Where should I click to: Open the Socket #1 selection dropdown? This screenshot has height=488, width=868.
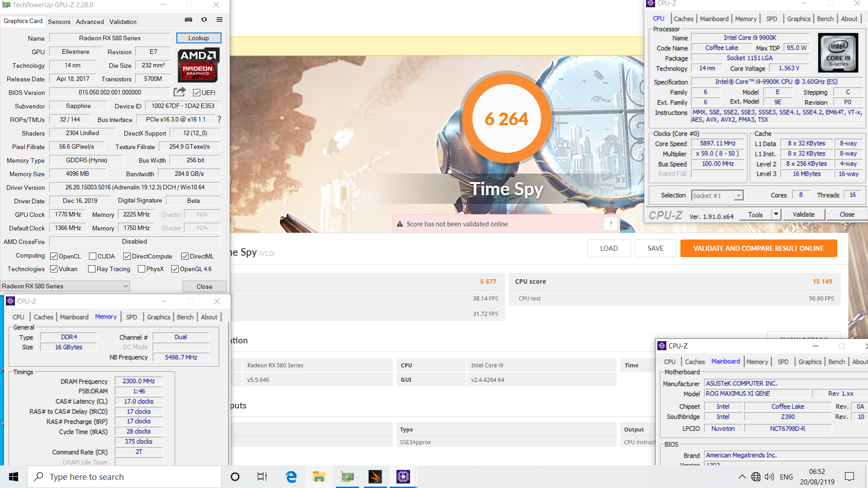717,196
